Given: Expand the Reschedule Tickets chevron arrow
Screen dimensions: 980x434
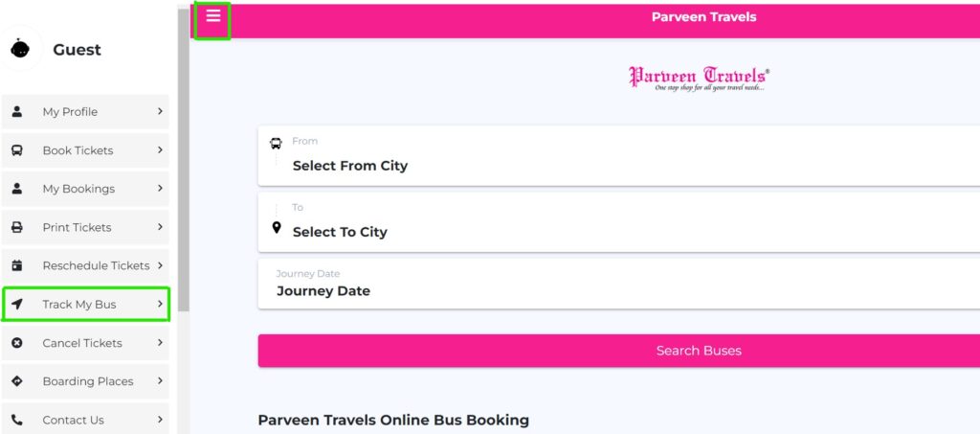Looking at the screenshot, I should pyautogui.click(x=160, y=265).
